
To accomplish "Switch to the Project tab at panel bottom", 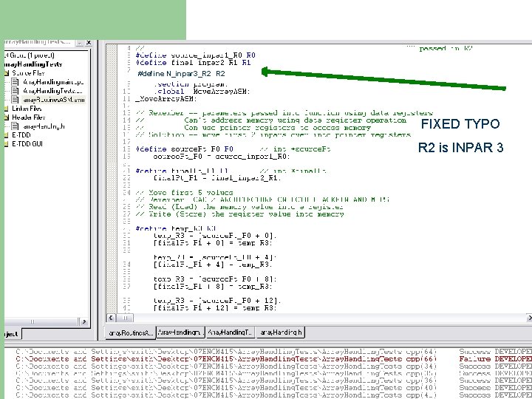I will (x=12, y=333).
